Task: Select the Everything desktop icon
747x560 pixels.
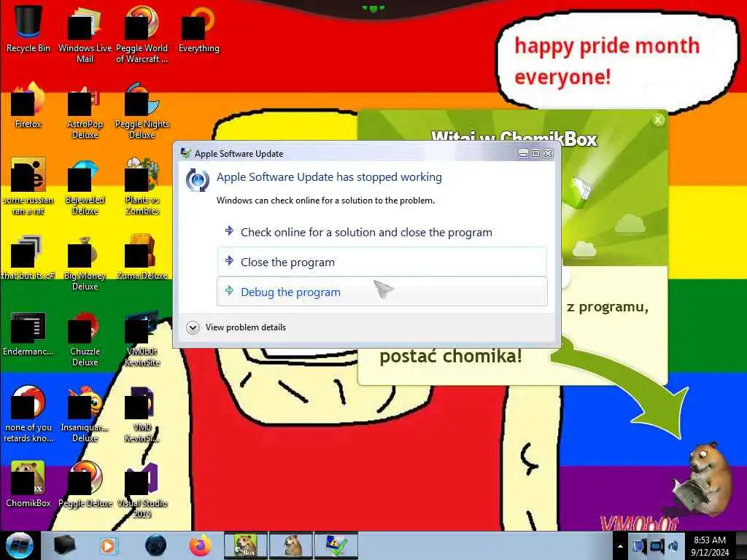Action: click(x=199, y=28)
